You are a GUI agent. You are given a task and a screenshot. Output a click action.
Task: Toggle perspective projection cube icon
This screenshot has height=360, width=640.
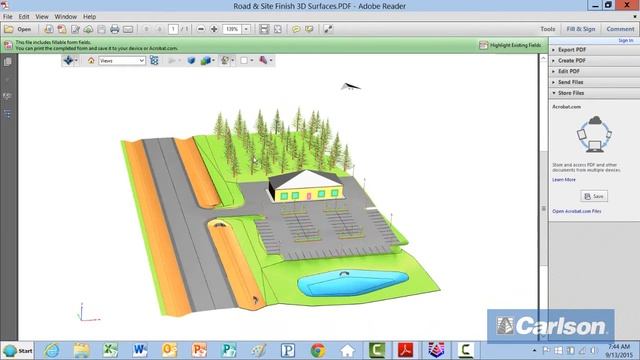coord(191,60)
